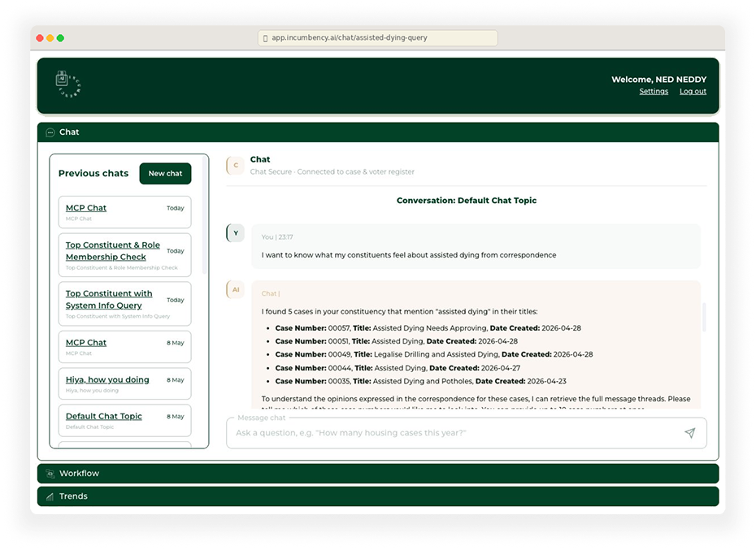Click the Trends chart icon
756x550 pixels.
pos(50,496)
